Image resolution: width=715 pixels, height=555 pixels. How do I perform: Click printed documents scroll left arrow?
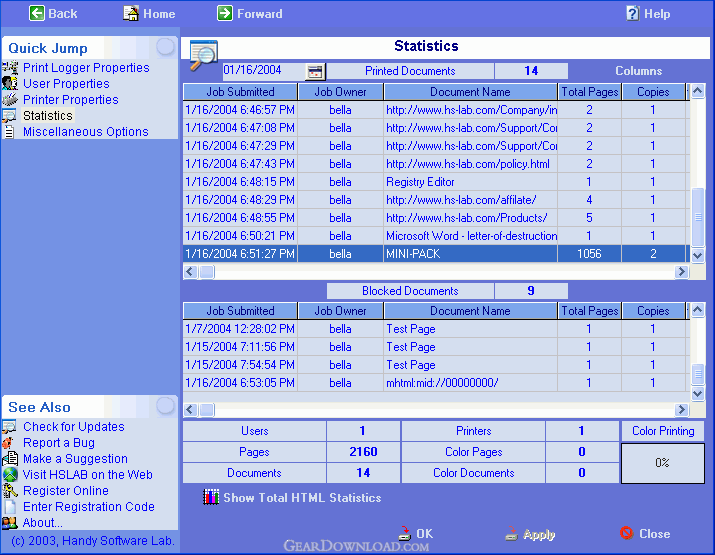(191, 272)
